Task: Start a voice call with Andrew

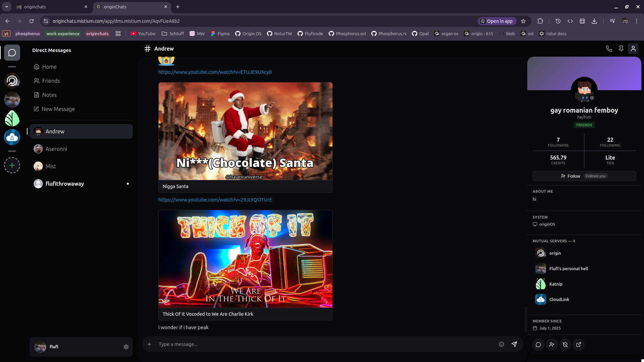Action: point(609,49)
